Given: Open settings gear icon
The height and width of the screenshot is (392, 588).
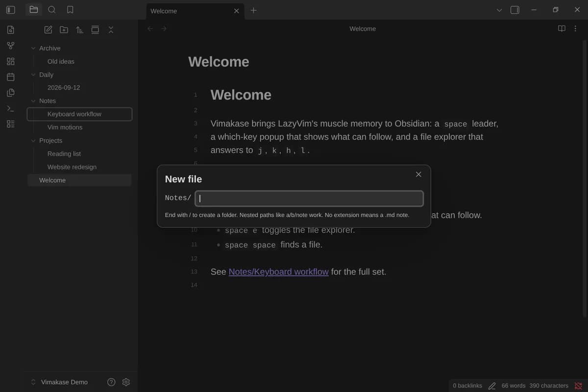Looking at the screenshot, I should click(126, 382).
